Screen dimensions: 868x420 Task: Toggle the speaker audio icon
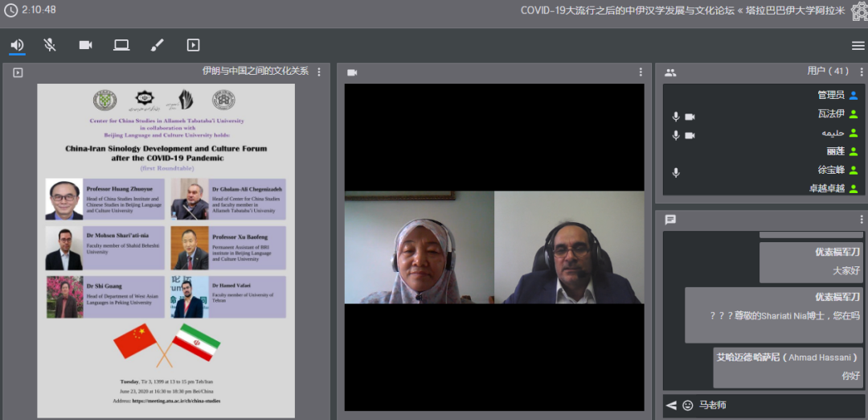[x=17, y=45]
